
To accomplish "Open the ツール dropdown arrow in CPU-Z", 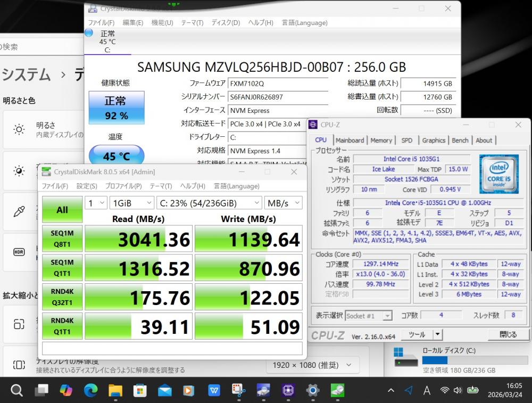I will (x=438, y=334).
